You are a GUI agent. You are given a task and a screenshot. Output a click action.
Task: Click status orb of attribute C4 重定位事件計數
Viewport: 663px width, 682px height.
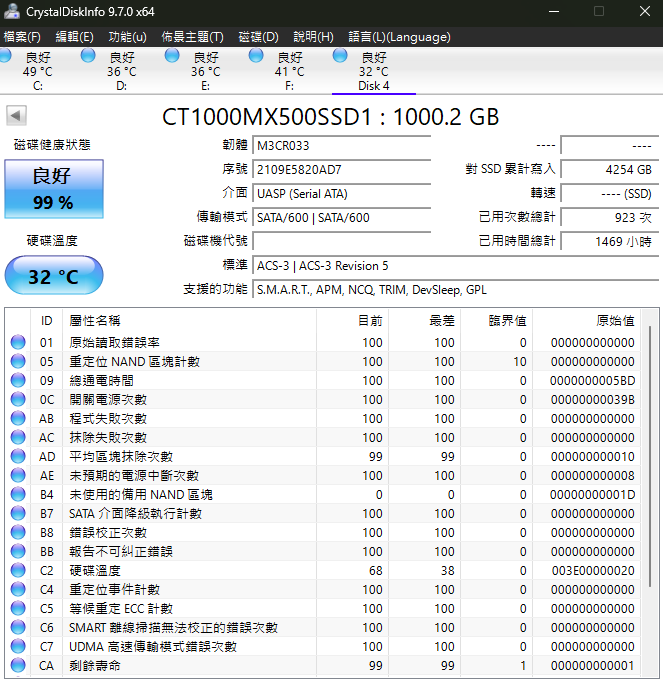click(18, 589)
